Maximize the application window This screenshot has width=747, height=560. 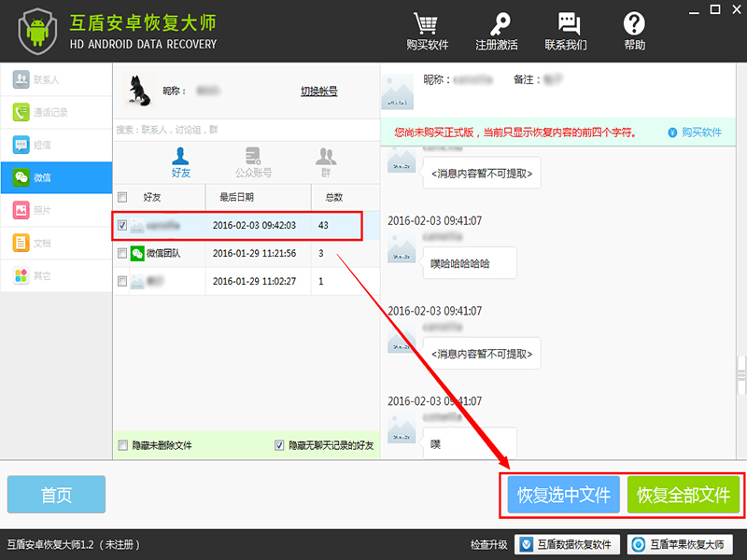(x=715, y=9)
